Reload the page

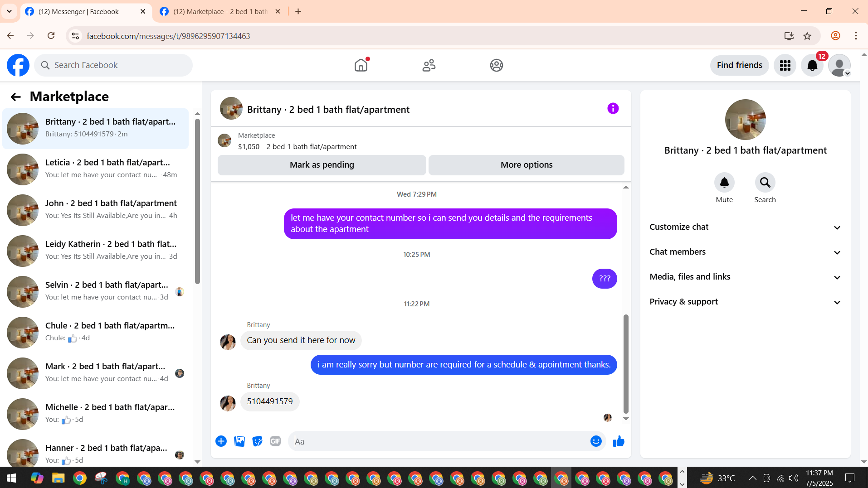click(x=51, y=36)
